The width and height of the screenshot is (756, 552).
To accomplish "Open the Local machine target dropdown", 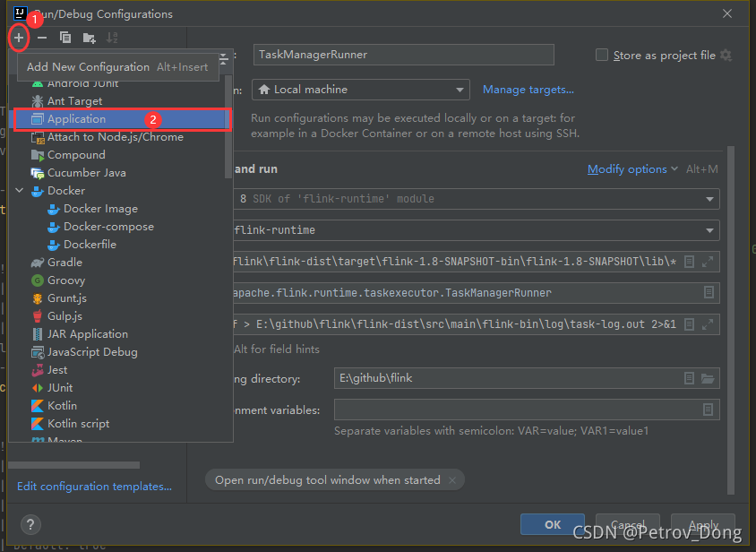I will pyautogui.click(x=360, y=90).
